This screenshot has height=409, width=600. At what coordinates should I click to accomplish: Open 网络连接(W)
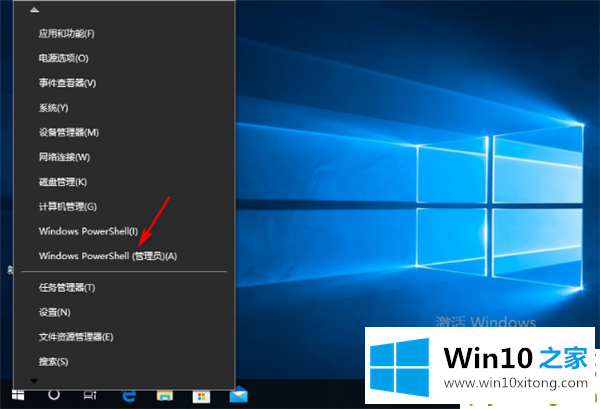coord(124,157)
